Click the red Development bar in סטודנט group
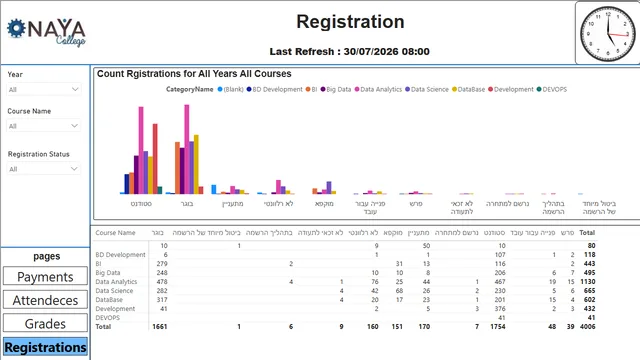The height and width of the screenshot is (360, 640). pos(155,159)
